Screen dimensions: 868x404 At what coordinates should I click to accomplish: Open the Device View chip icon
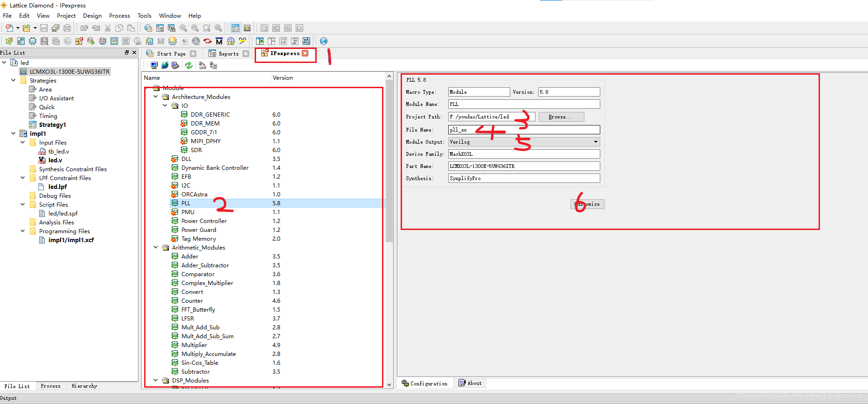pyautogui.click(x=33, y=41)
